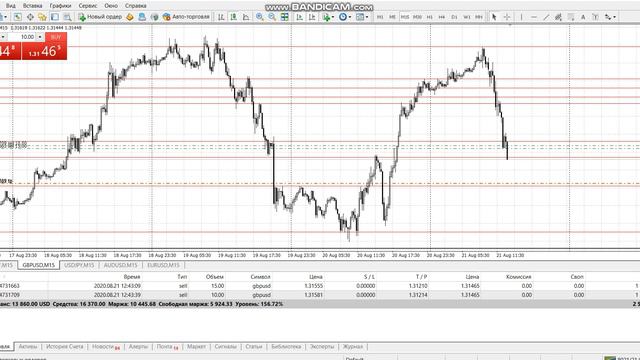Viewport: 640px width, 360px height.
Task: Open the volume dropdown arrow beside 10.00
Action: [40, 37]
